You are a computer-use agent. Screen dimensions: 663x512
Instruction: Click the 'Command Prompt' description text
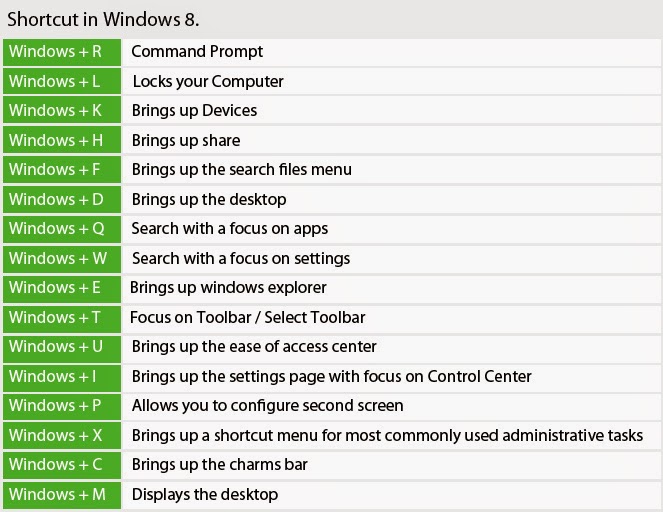197,52
